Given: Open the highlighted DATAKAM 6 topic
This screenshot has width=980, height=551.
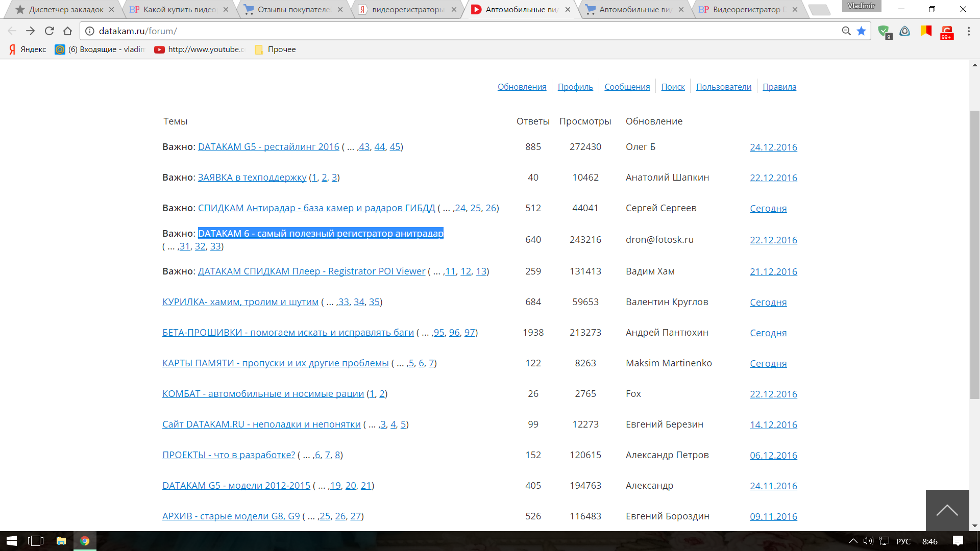Looking at the screenshot, I should click(x=321, y=233).
